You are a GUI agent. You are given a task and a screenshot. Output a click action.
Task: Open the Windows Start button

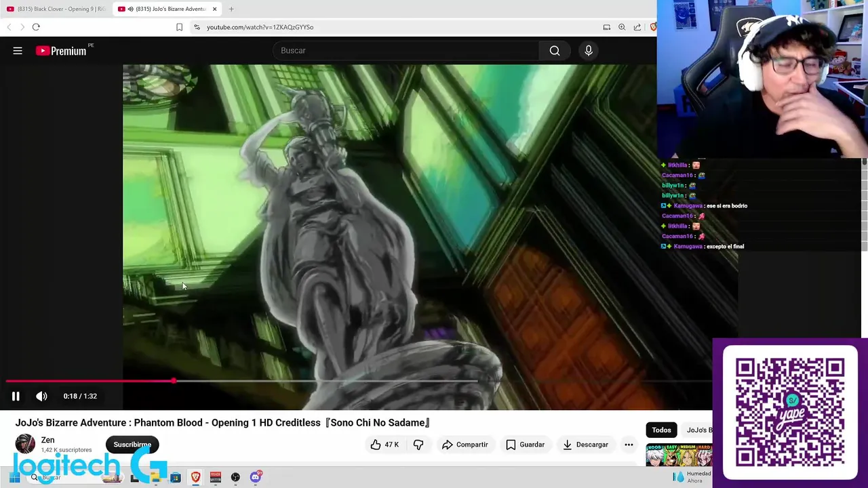pyautogui.click(x=14, y=478)
